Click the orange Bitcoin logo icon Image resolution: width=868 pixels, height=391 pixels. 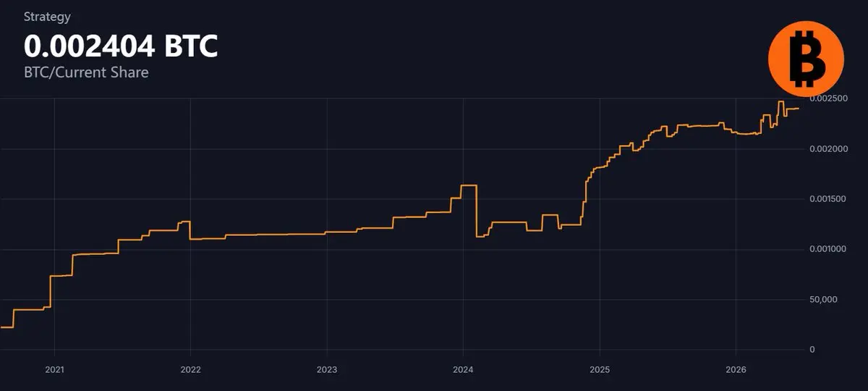coord(806,59)
